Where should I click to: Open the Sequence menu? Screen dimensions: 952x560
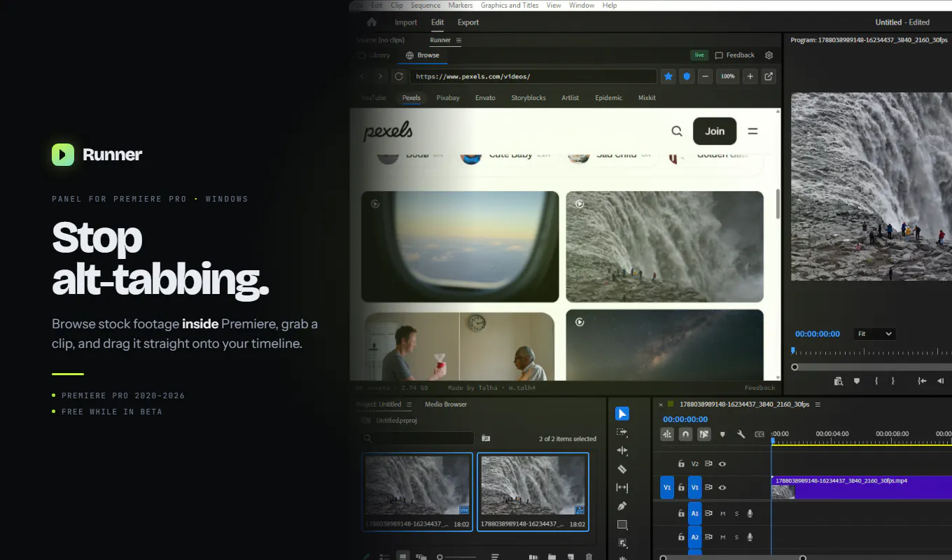pos(426,5)
